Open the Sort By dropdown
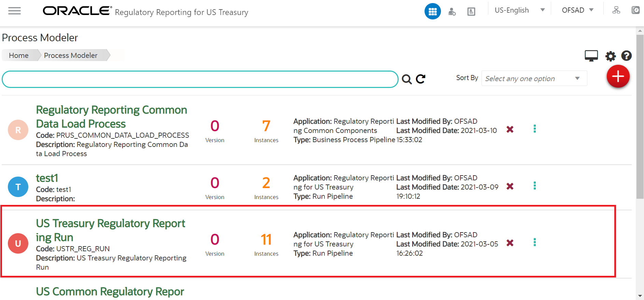 click(534, 78)
